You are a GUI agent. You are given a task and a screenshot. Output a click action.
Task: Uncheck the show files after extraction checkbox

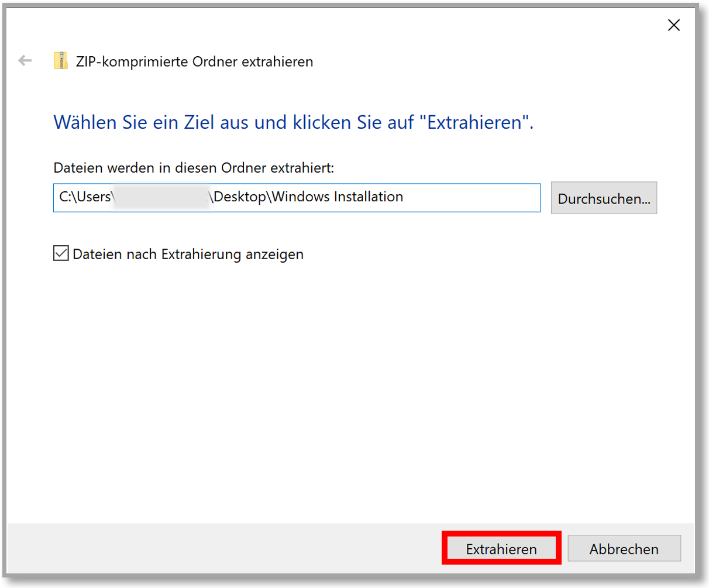[x=61, y=253]
